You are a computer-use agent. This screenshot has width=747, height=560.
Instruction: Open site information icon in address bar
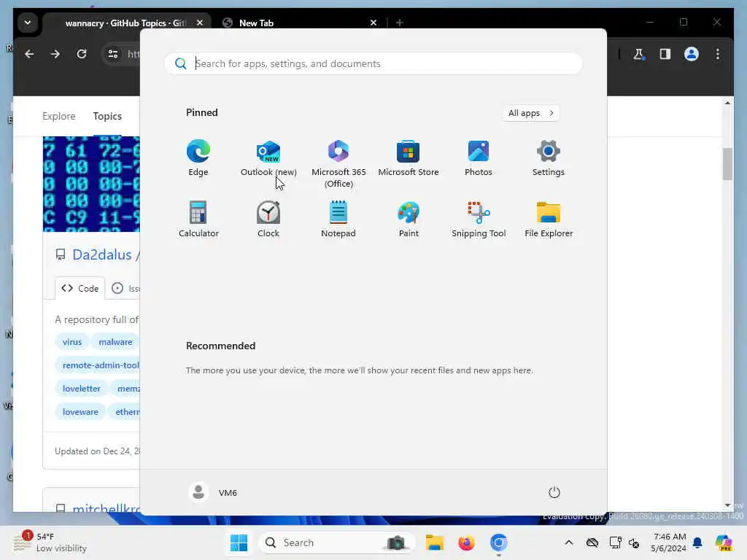point(113,54)
